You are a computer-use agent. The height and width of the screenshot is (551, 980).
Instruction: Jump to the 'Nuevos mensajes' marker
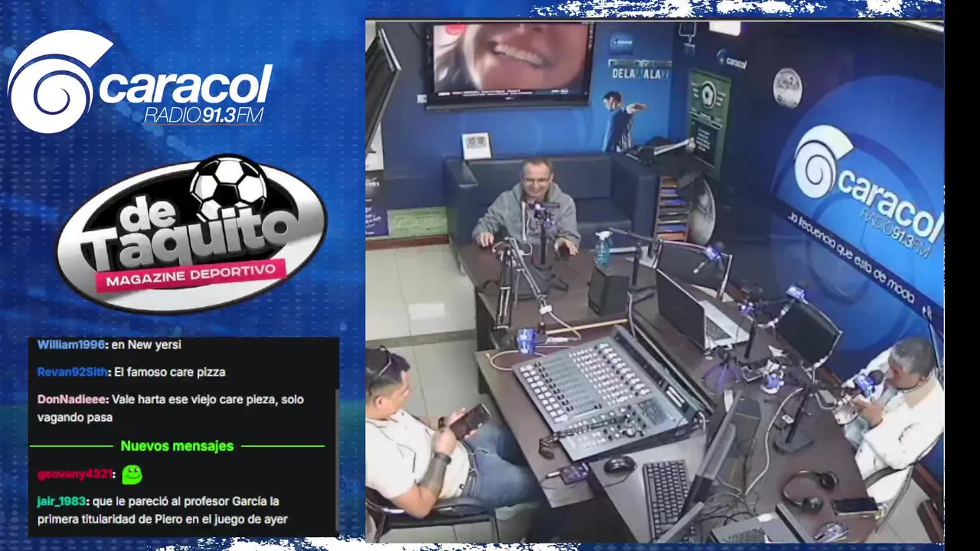point(177,445)
